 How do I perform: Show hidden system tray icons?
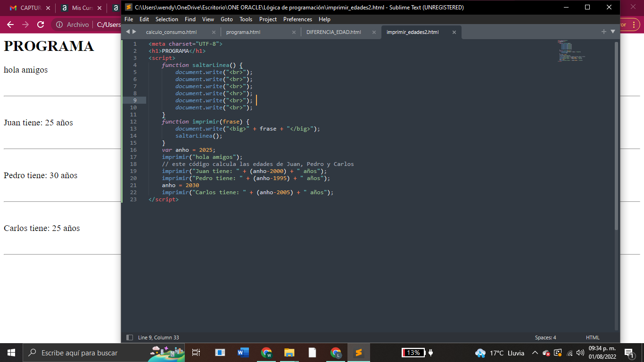(x=535, y=353)
